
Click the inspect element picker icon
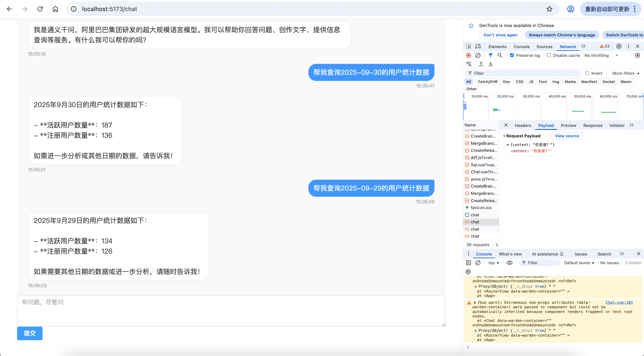pyautogui.click(x=469, y=46)
